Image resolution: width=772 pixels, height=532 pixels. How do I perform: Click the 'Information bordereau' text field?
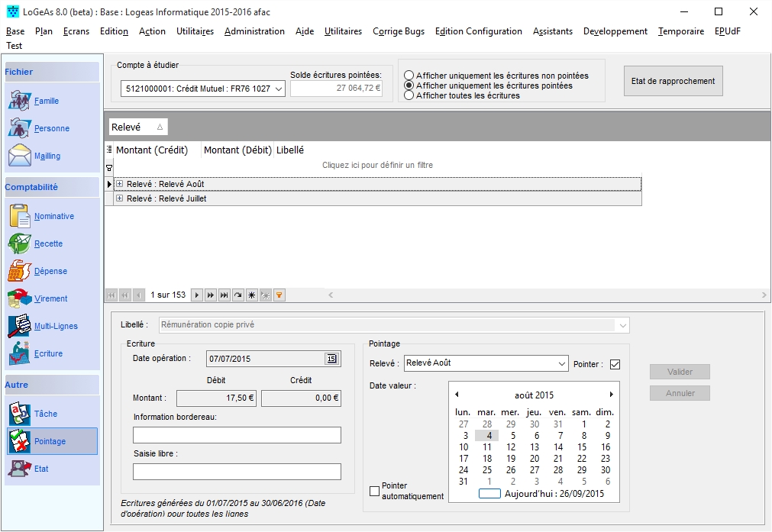pos(237,435)
